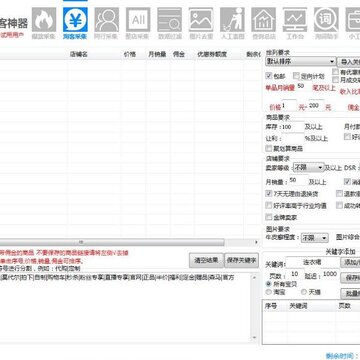Click the minimum price input field
360x360 pixels.
pyautogui.click(x=289, y=106)
